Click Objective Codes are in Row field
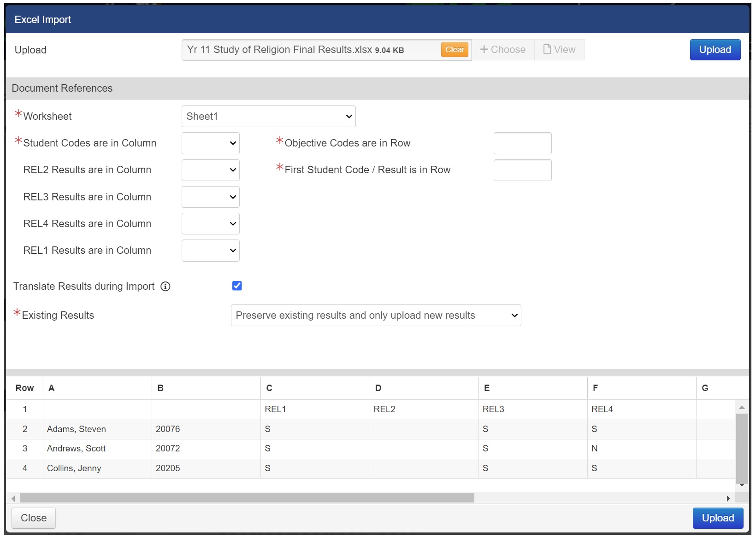 (522, 143)
